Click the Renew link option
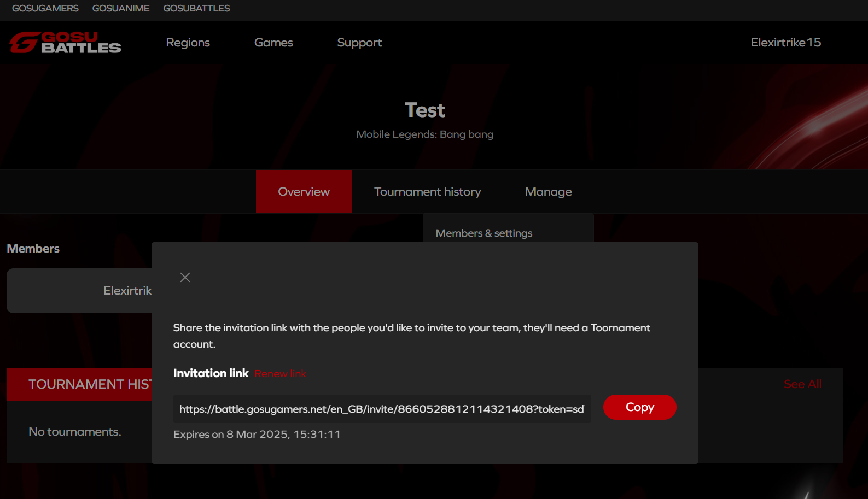This screenshot has width=868, height=499. [280, 374]
